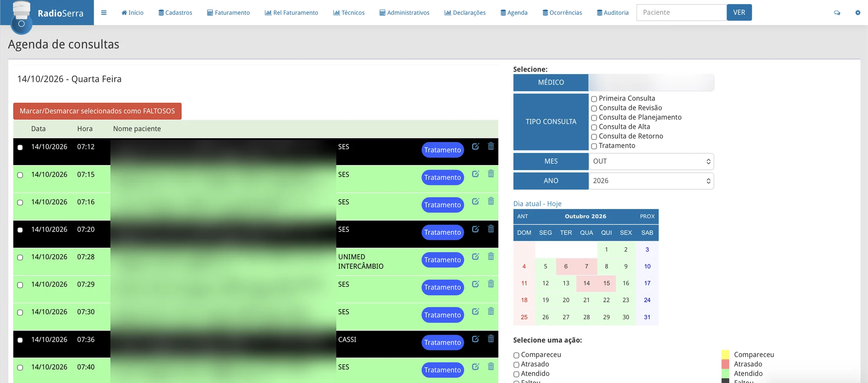Delete the 07:16 appointment
The width and height of the screenshot is (868, 383).
pos(491,201)
